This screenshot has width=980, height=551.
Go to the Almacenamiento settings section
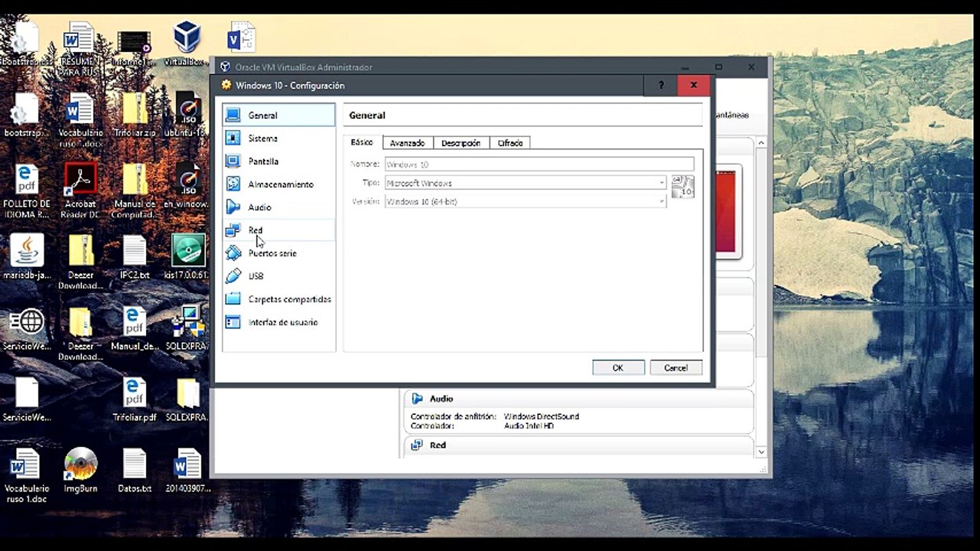[278, 184]
